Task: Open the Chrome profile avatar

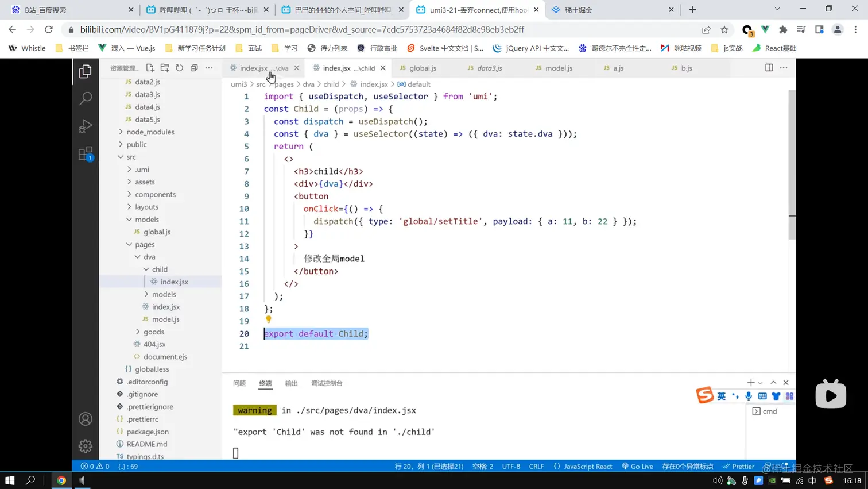Action: click(x=838, y=30)
